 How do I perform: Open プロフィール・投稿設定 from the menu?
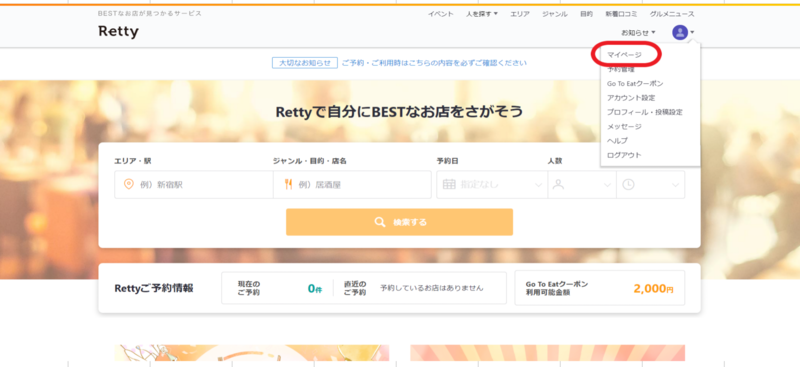point(645,112)
